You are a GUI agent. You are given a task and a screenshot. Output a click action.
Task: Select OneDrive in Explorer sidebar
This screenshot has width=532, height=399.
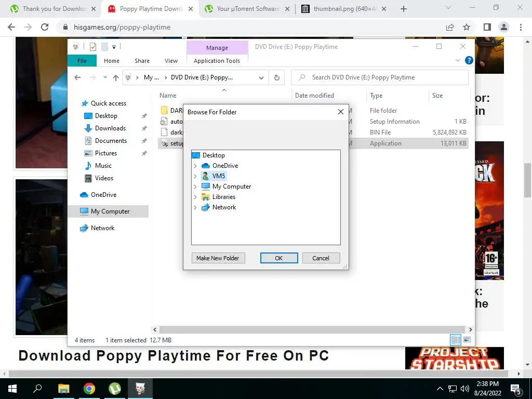pos(103,195)
